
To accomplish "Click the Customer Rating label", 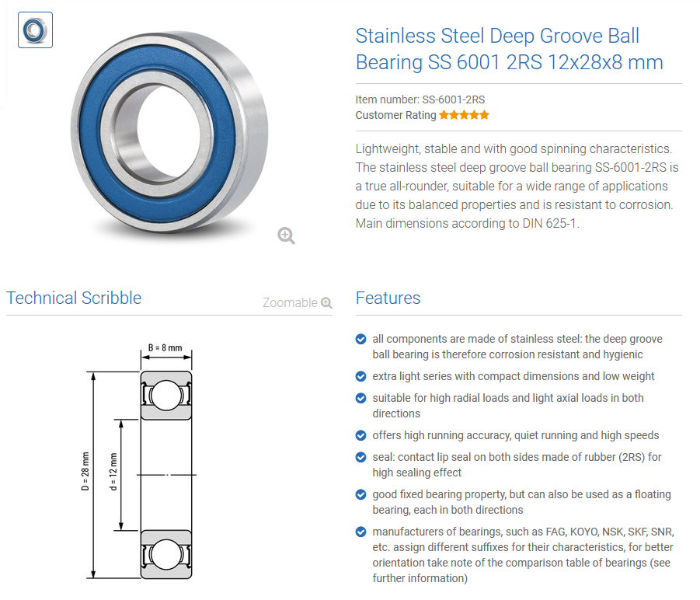I will (x=395, y=115).
